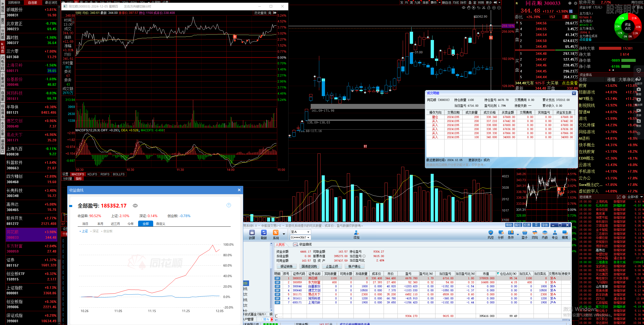Screen dimensions: 644x325
Task: Toggle the 上证 series in 收益曲线 legend
Action: point(84,231)
